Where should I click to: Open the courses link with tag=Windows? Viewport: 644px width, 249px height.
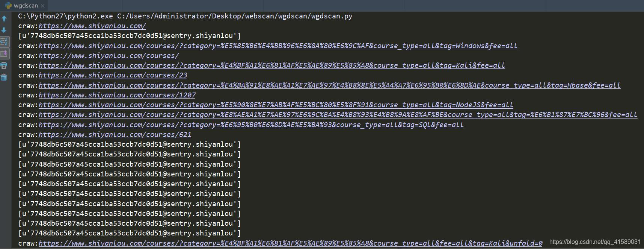coord(278,46)
